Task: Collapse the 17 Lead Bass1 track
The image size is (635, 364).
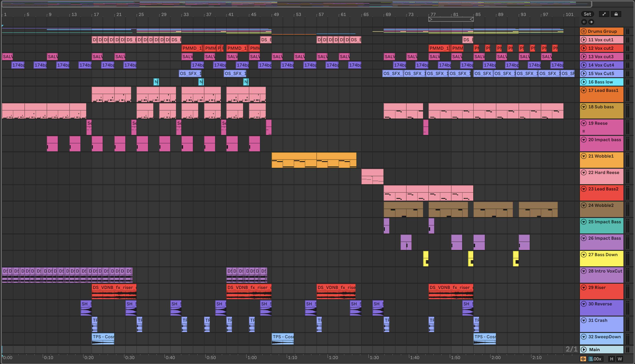Action: click(x=583, y=91)
